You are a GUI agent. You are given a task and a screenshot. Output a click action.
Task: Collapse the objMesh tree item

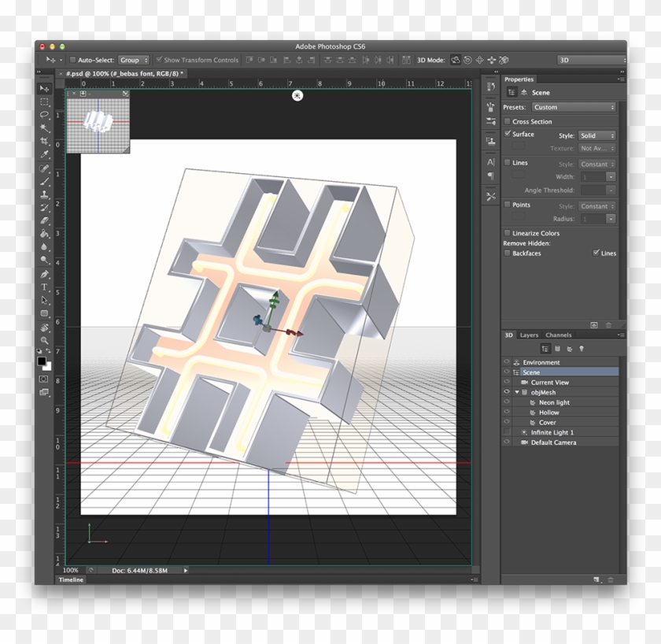[515, 391]
